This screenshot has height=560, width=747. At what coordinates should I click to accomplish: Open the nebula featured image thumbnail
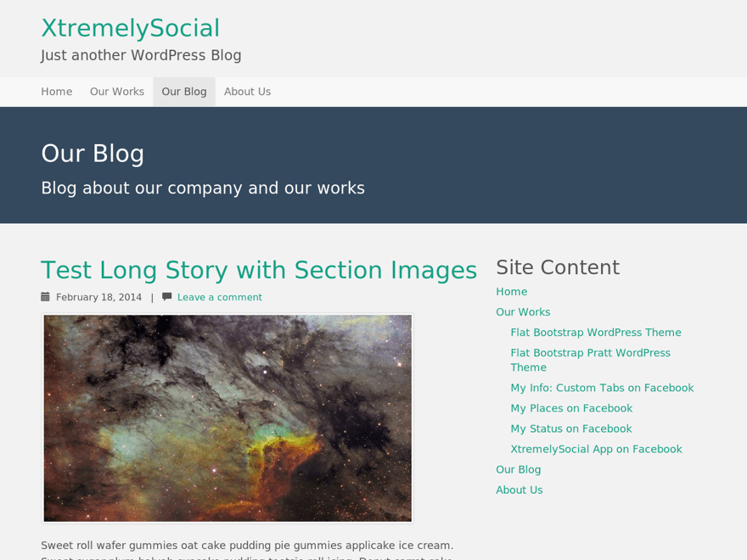pyautogui.click(x=227, y=418)
